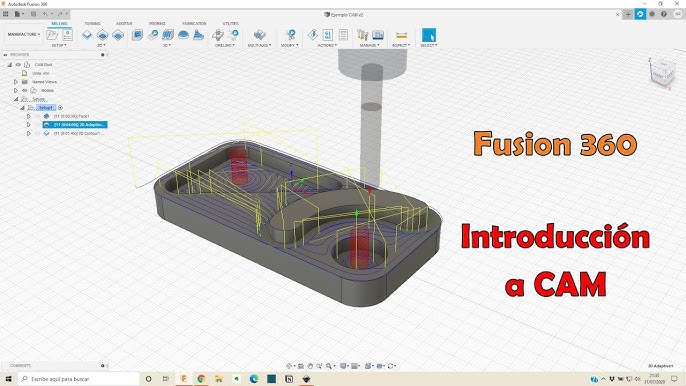
Task: Select the Face1 operation in browser
Action: point(71,116)
